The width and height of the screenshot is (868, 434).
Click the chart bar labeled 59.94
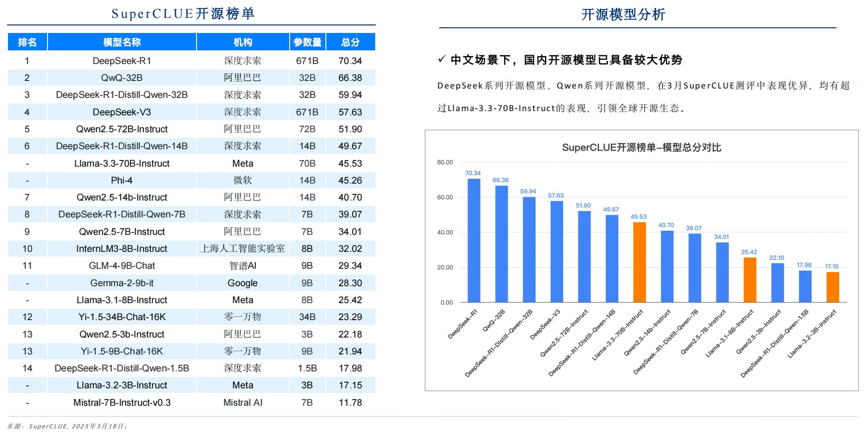tap(529, 249)
